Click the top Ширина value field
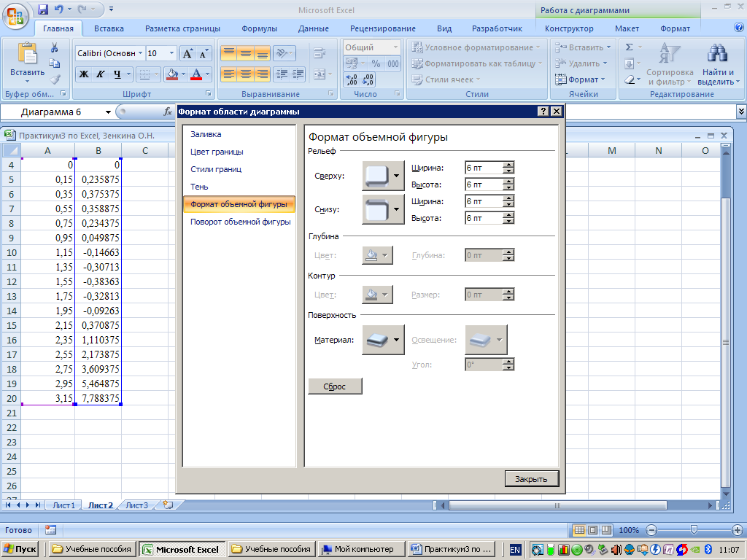 [x=484, y=168]
